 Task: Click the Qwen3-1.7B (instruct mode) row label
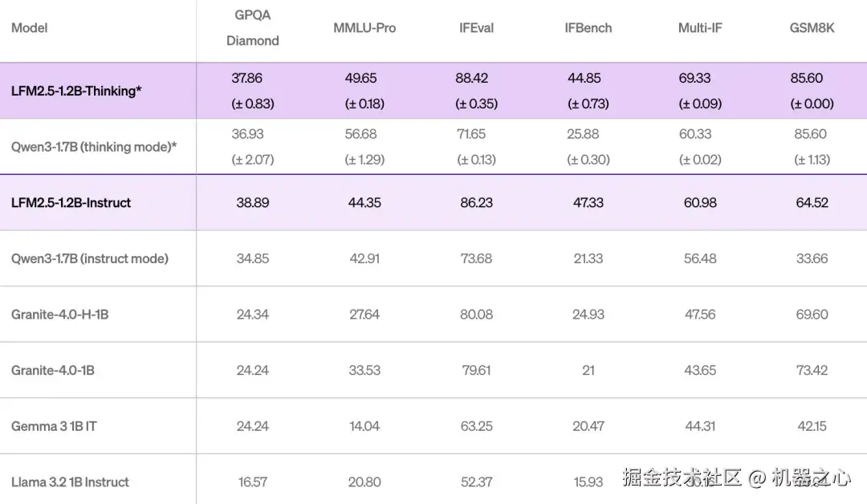tap(90, 258)
